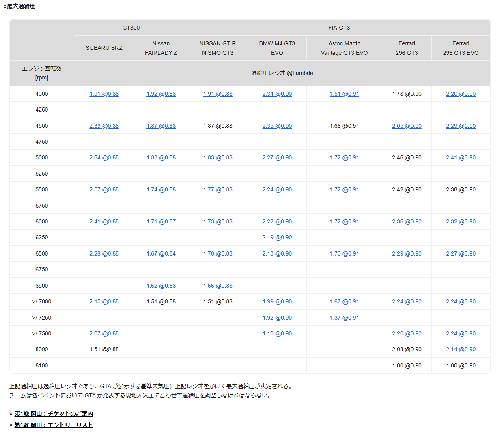Open BMW 1.10 @0.90 link
Image resolution: width=504 pixels, height=436 pixels.
coord(277,333)
